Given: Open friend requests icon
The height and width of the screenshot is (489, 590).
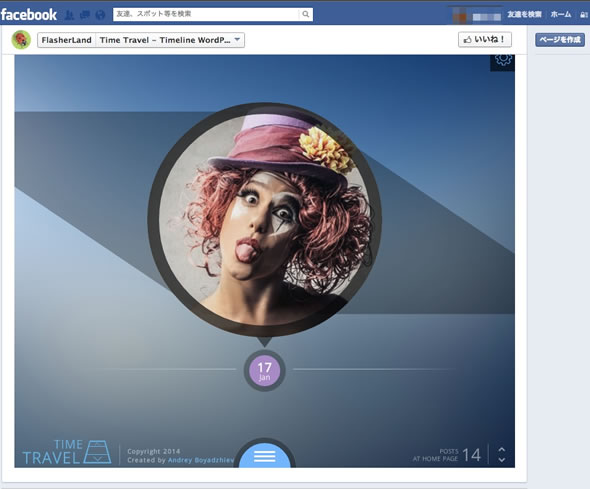Looking at the screenshot, I should pyautogui.click(x=69, y=15).
